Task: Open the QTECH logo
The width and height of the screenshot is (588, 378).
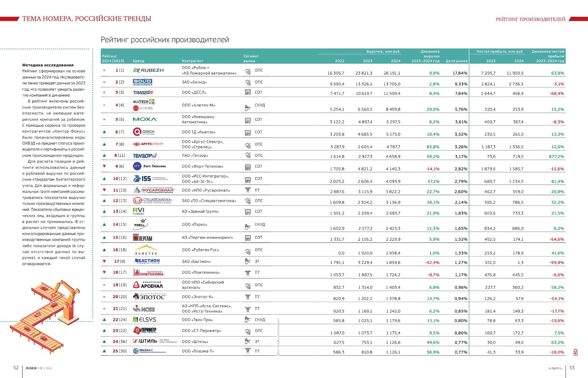Action: point(143,132)
